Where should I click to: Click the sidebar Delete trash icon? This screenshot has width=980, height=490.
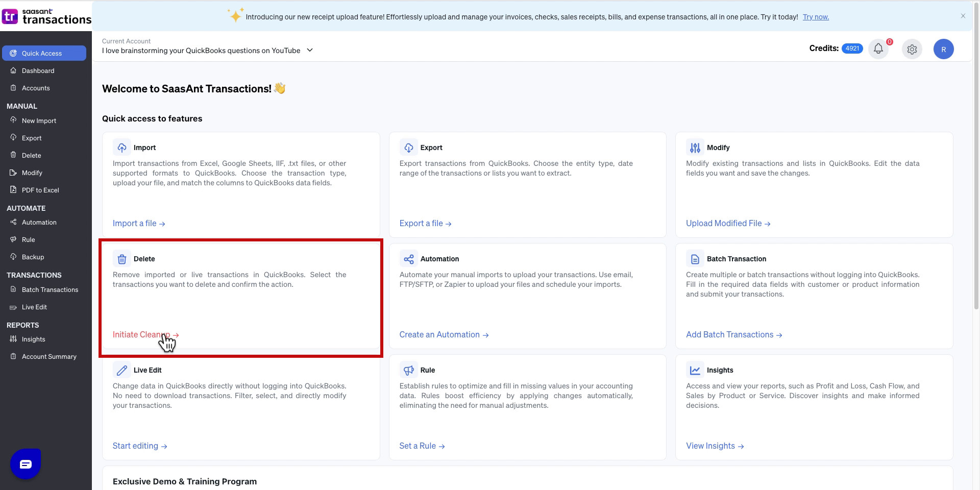13,155
